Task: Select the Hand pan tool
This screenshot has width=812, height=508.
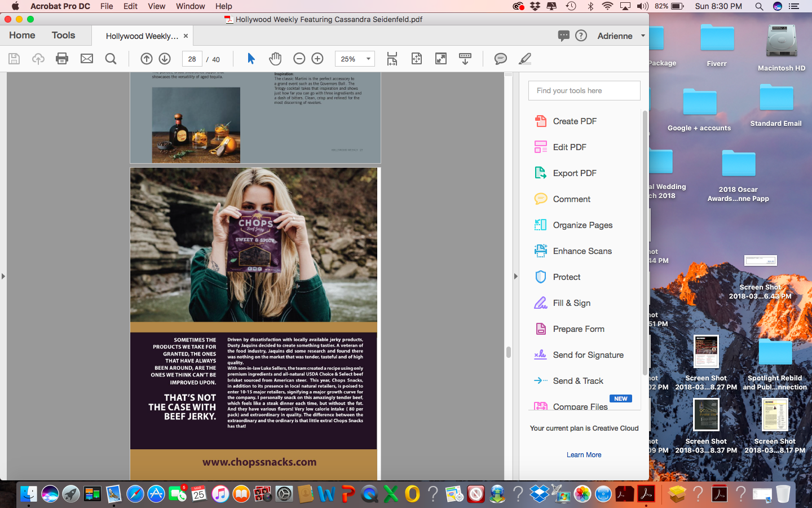Action: (275, 59)
